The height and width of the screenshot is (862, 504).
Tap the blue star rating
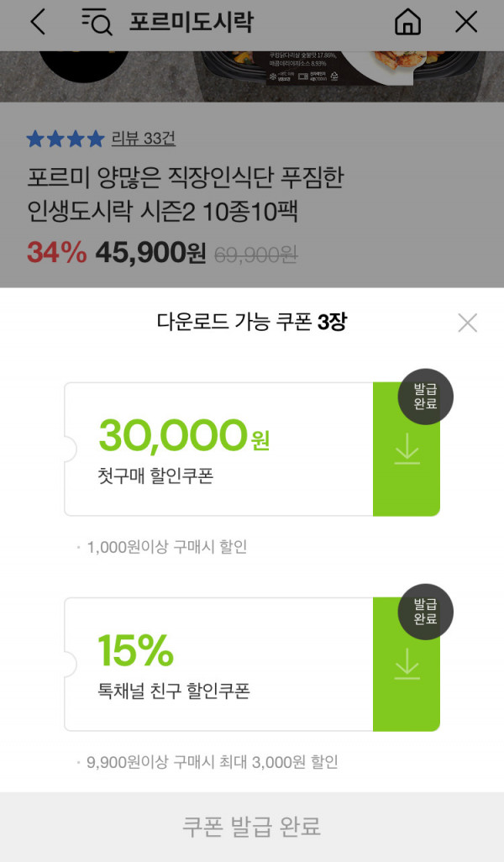[x=66, y=139]
